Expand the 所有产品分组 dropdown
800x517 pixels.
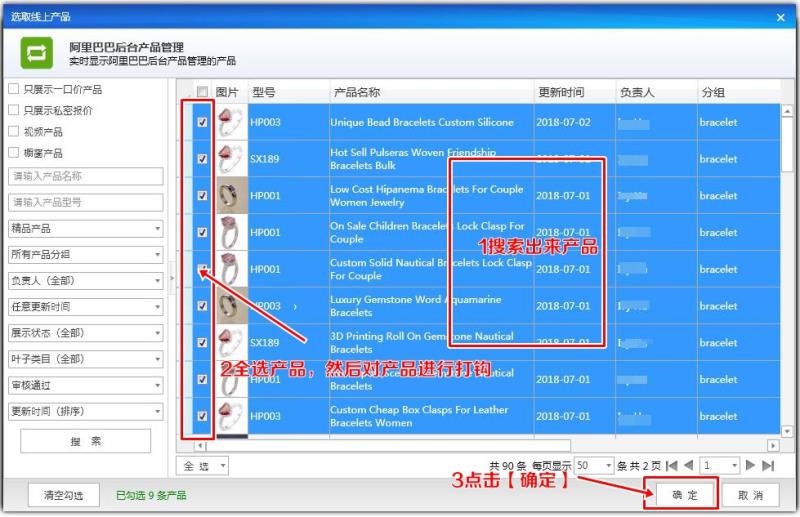tap(86, 254)
